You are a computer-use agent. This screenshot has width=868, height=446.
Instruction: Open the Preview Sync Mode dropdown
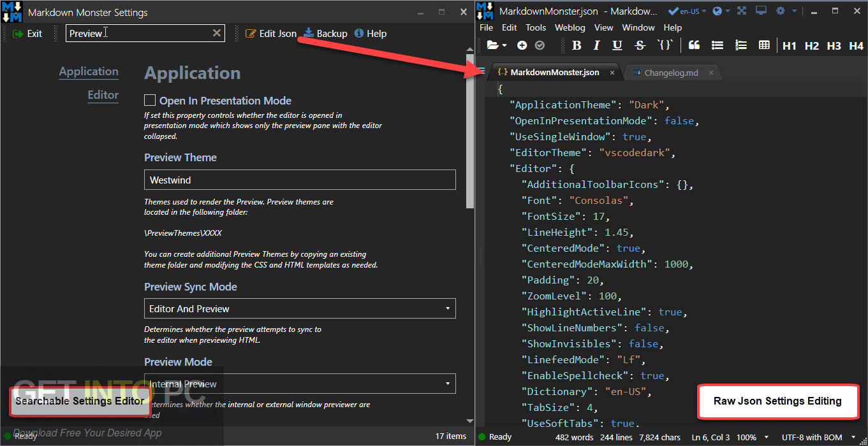[x=300, y=308]
